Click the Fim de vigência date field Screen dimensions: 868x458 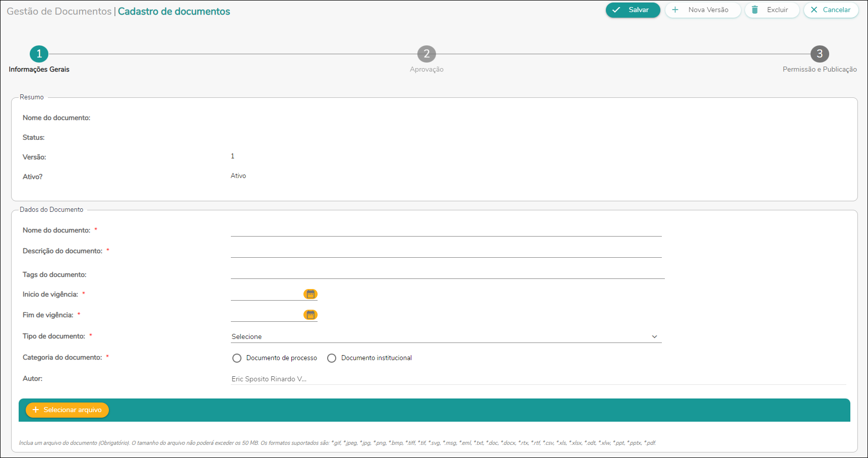[x=266, y=315]
